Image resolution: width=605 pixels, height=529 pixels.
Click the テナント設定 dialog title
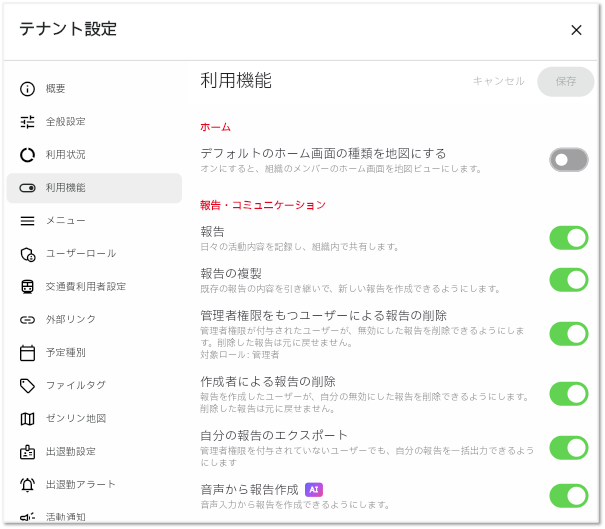[x=68, y=29]
